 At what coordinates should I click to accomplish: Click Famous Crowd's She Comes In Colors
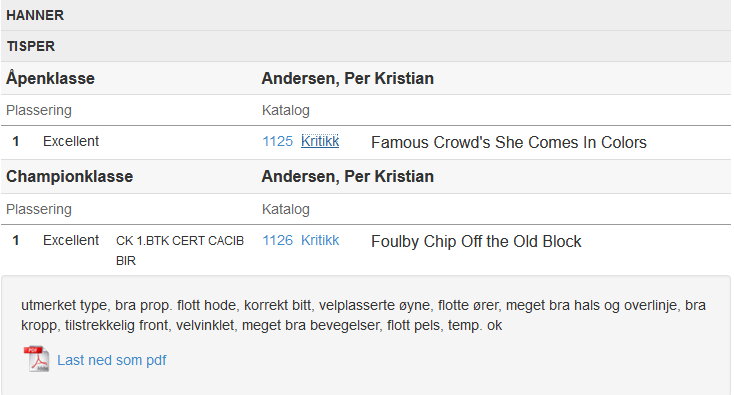click(x=509, y=142)
